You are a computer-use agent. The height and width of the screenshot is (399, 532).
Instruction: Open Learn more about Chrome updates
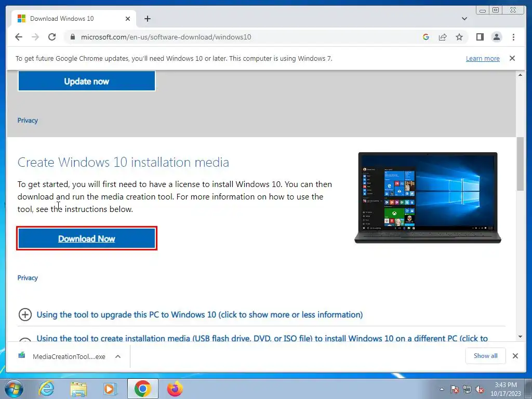click(483, 58)
